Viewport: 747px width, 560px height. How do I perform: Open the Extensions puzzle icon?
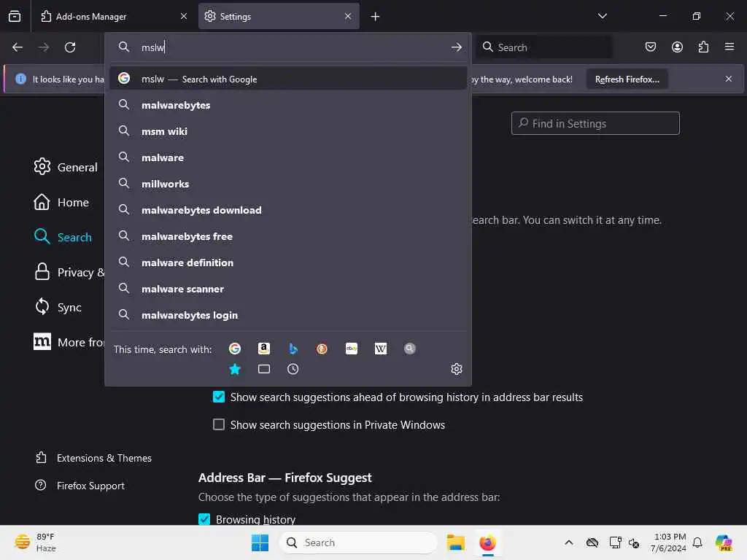(703, 47)
